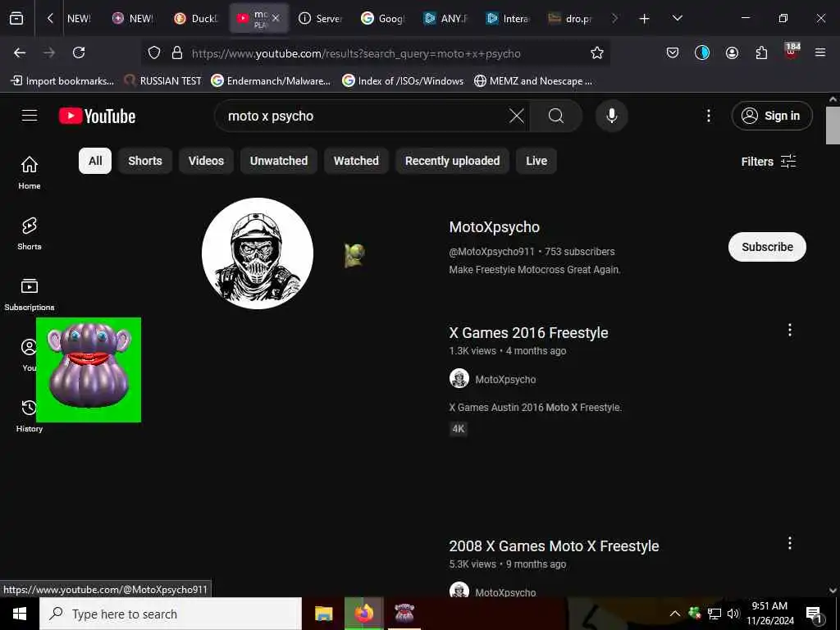Switch to the Interactive tab
Viewport: 840px width, 630px height.
[x=508, y=19]
